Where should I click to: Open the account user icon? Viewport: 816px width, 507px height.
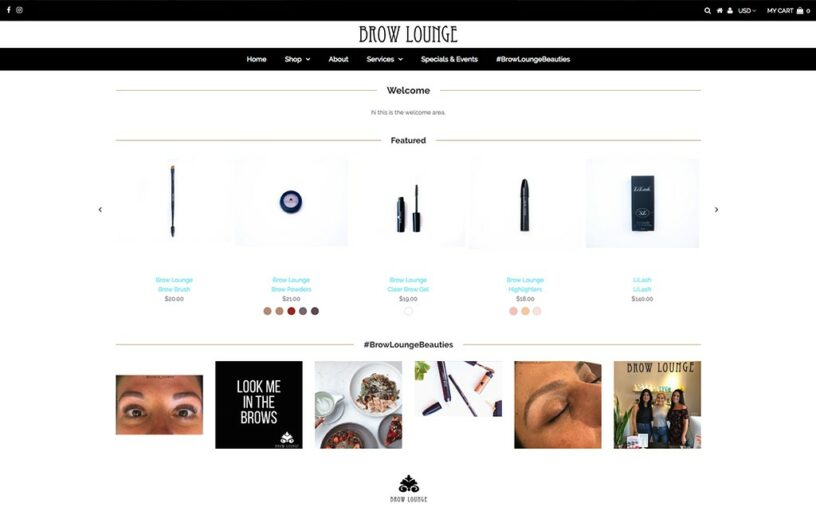[730, 10]
